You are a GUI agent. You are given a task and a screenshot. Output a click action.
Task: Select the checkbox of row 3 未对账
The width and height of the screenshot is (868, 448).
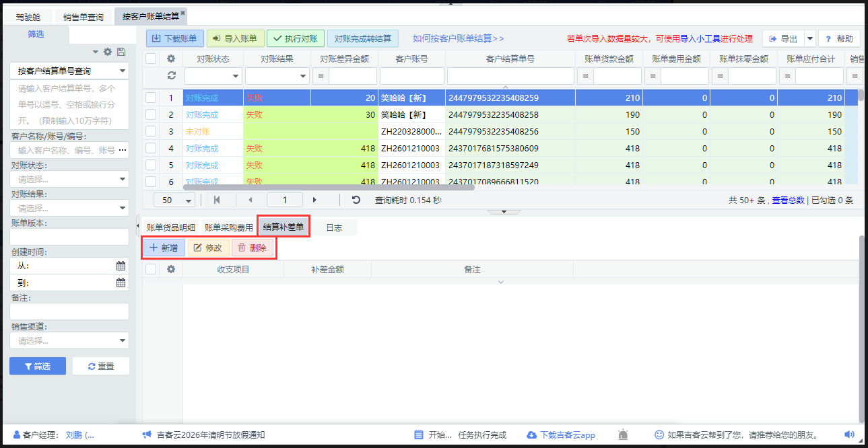[x=151, y=131]
